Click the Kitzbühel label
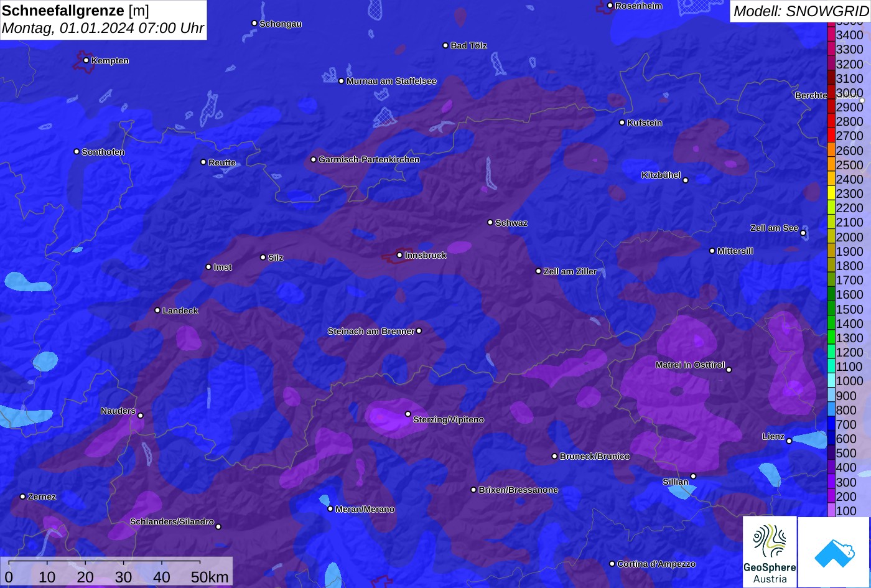Screen dimensions: 871x588 pos(661,175)
